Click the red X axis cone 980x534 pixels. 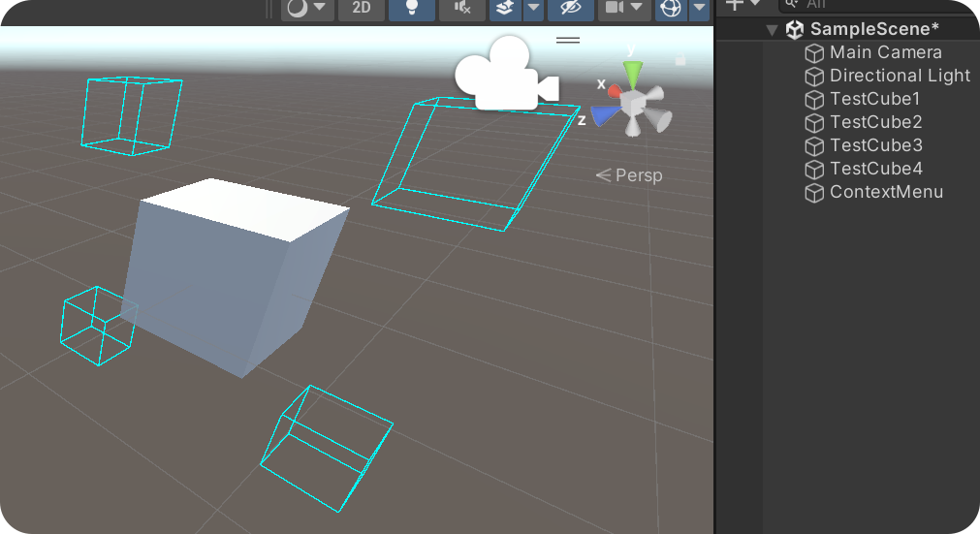click(x=615, y=92)
